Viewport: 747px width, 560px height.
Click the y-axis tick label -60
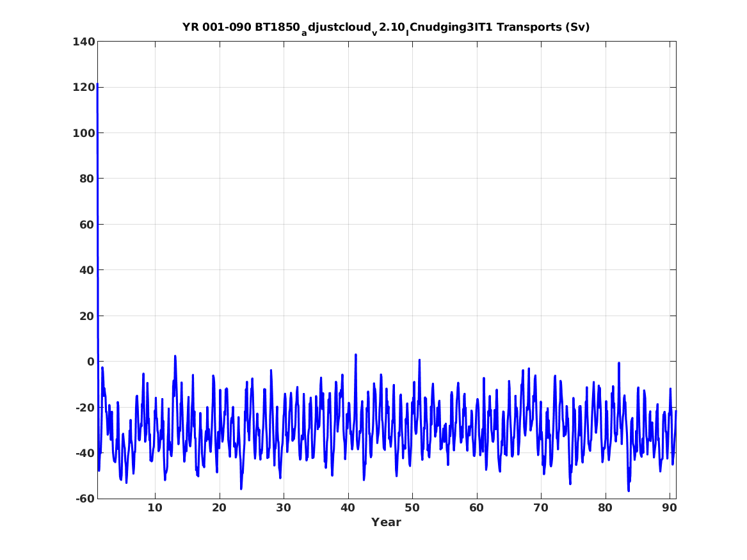coord(85,499)
